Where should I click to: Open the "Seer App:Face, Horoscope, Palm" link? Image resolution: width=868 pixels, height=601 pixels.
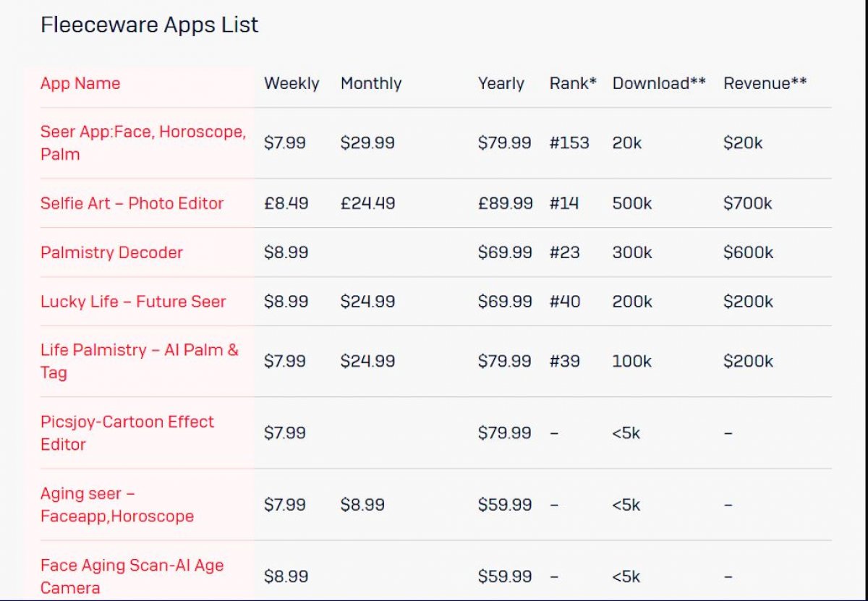click(x=142, y=142)
